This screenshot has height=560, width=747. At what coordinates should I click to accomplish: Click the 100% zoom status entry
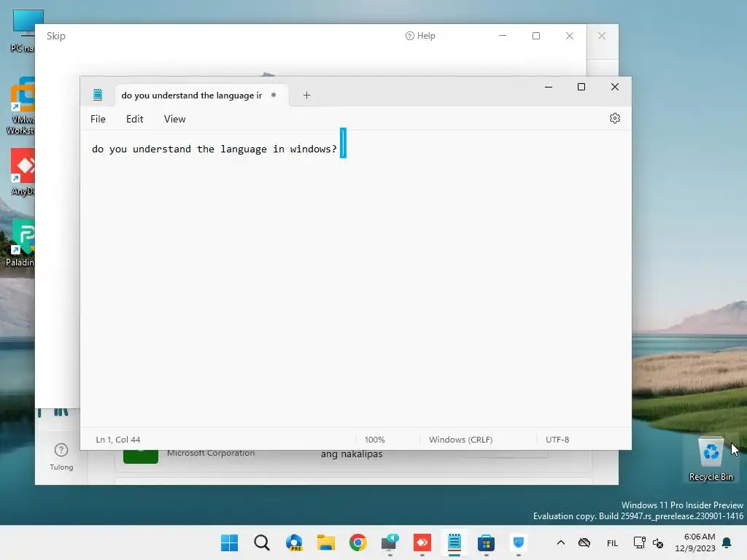point(374,440)
